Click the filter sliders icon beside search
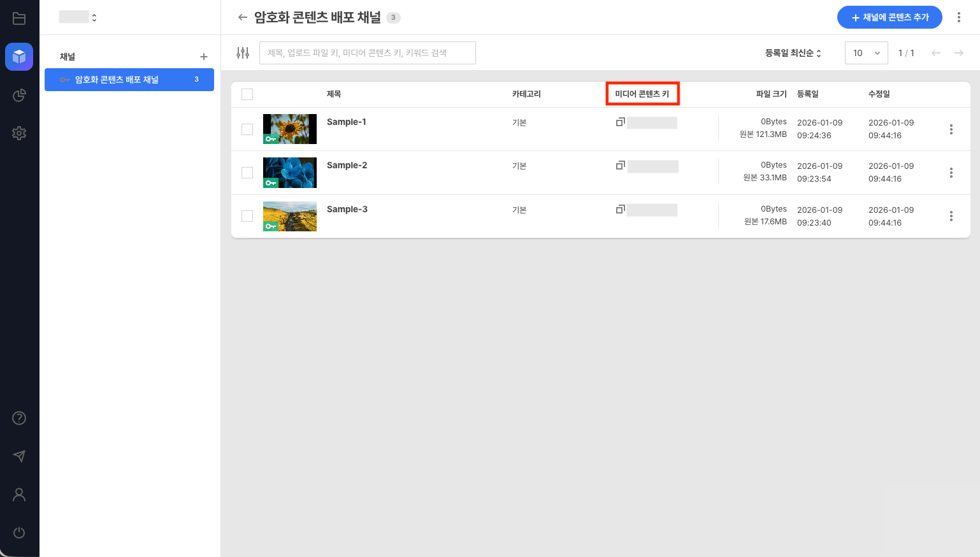The width and height of the screenshot is (980, 557). (x=243, y=53)
